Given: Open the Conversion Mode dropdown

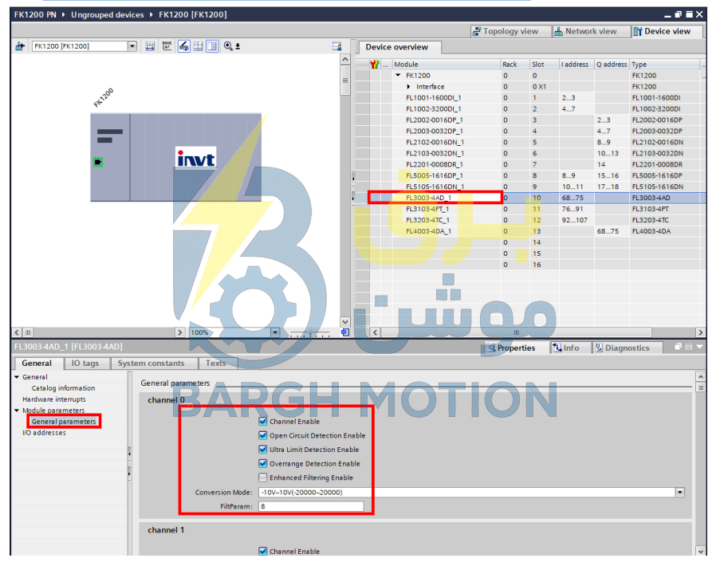Looking at the screenshot, I should [x=679, y=492].
